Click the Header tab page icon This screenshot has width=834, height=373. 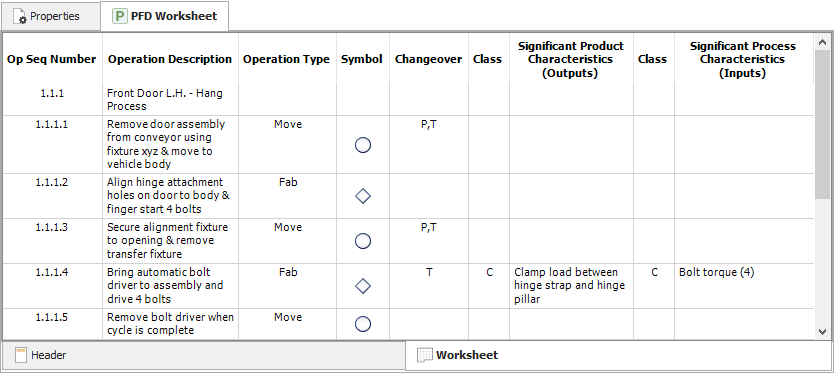21,355
